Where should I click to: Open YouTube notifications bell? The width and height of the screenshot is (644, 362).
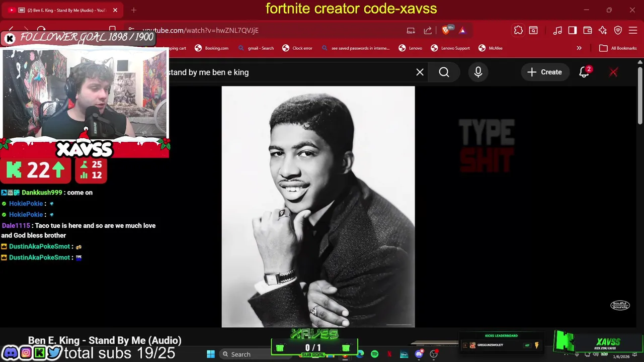(584, 72)
